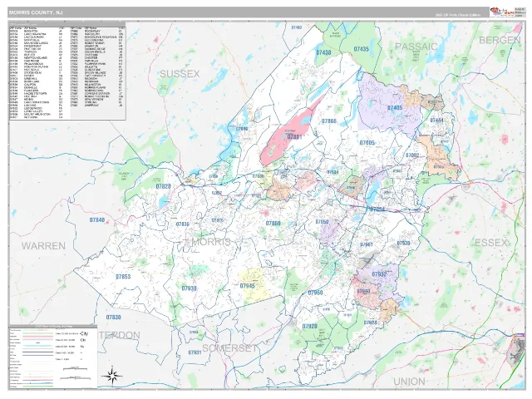The height and width of the screenshot is (399, 532).
Task: Click the map legend box
Action: pos(53,356)
